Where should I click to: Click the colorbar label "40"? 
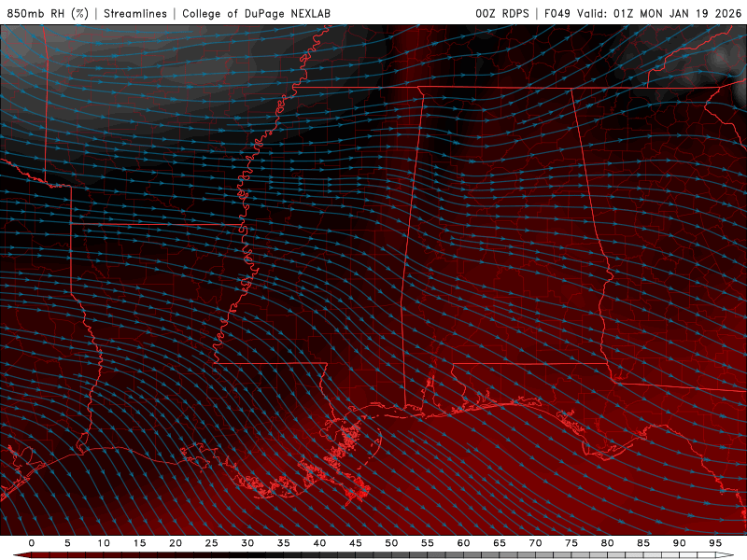[x=319, y=543]
